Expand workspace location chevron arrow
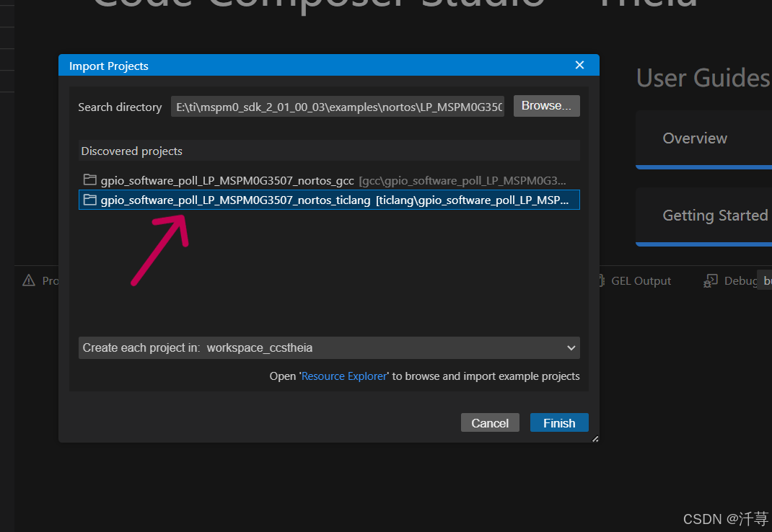The width and height of the screenshot is (772, 532). 571,348
